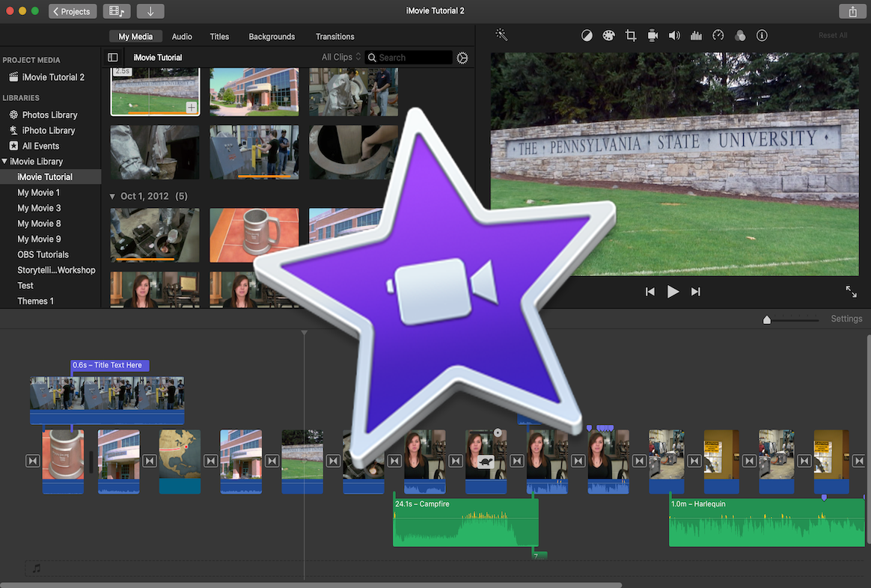This screenshot has height=588, width=871.
Task: Open browser settings gear icon
Action: coord(462,58)
